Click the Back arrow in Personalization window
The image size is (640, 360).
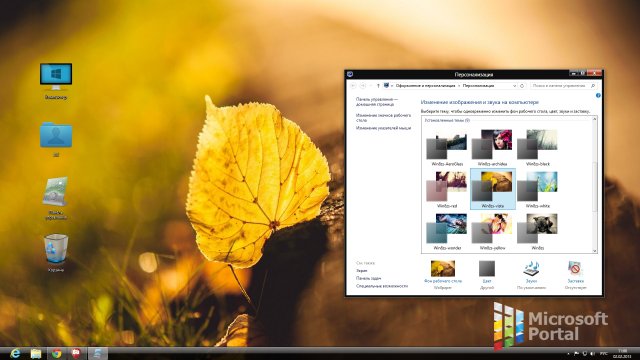point(353,86)
